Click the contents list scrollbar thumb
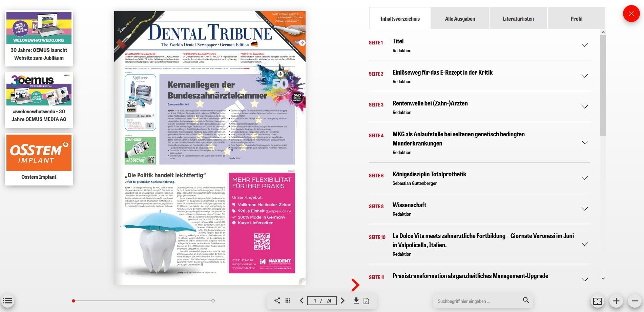This screenshot has height=312, width=644. (603, 85)
